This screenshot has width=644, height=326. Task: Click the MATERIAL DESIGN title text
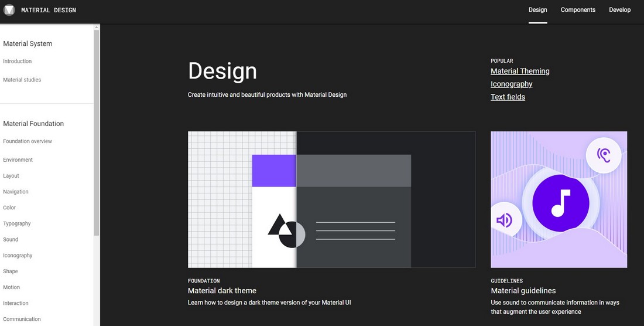click(x=49, y=11)
